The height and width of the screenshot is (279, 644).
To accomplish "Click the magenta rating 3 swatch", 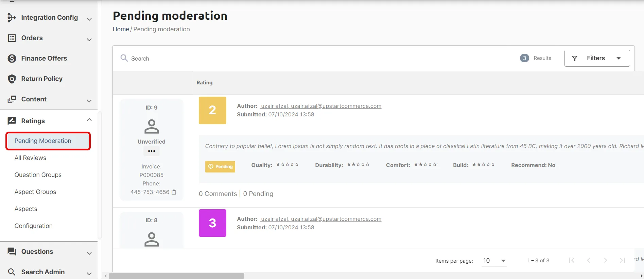I will (212, 223).
